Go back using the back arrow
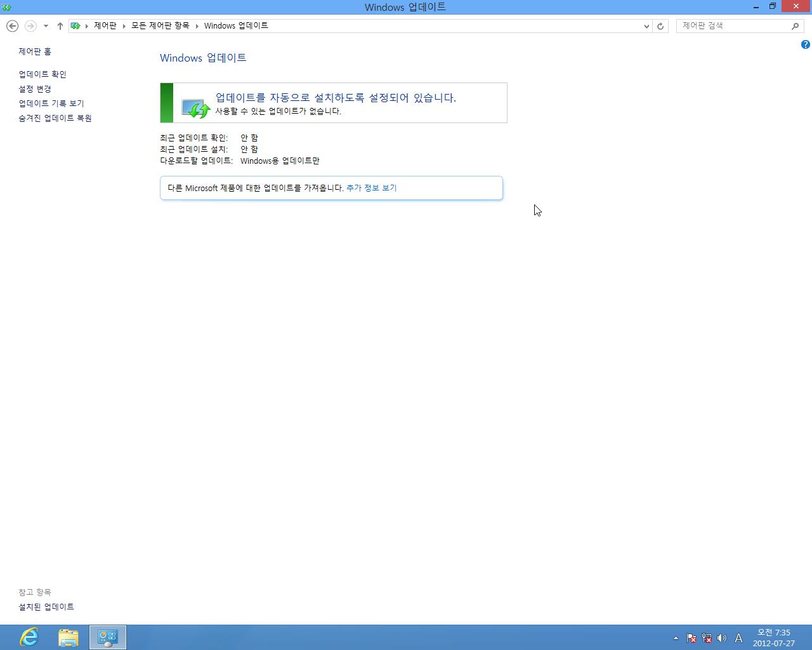This screenshot has height=650, width=812. [12, 26]
